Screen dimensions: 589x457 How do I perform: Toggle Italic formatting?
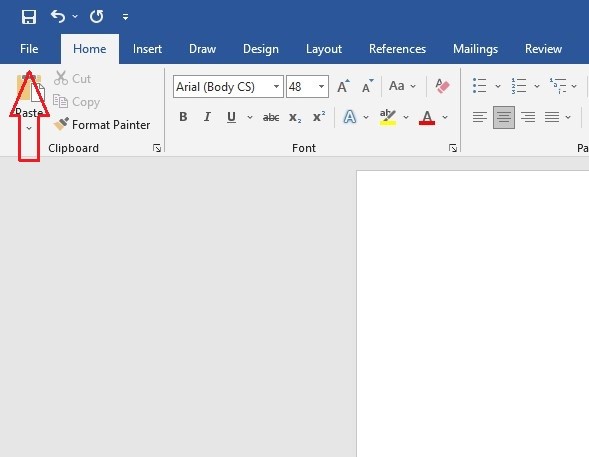pyautogui.click(x=207, y=117)
